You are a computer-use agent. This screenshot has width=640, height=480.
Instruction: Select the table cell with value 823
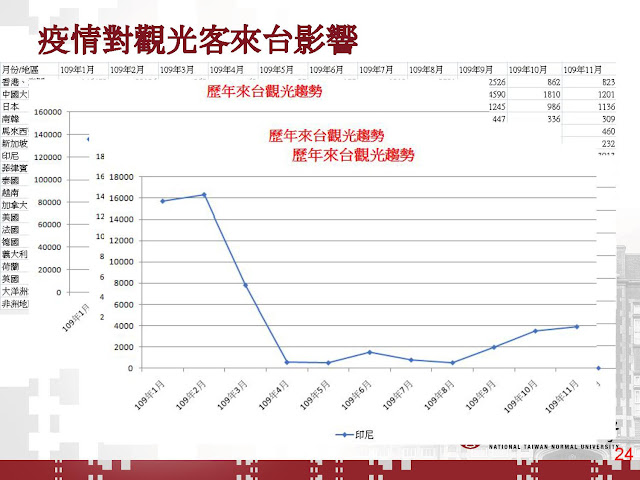pyautogui.click(x=608, y=82)
